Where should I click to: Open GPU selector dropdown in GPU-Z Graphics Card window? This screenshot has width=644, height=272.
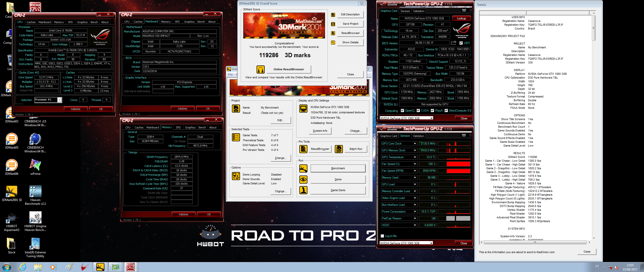pos(431,118)
